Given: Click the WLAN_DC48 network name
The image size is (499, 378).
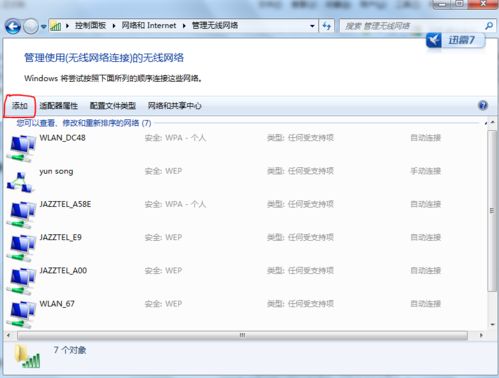Looking at the screenshot, I should point(63,138).
